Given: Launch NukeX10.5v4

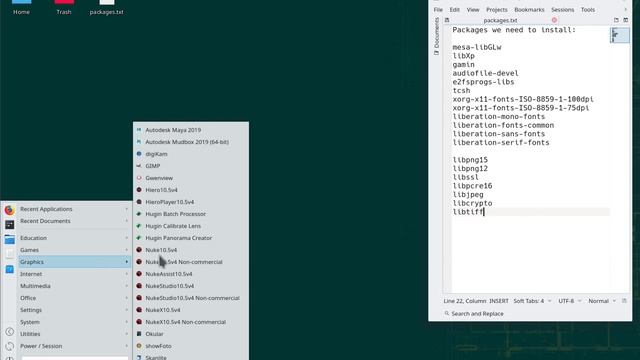Looking at the screenshot, I should pyautogui.click(x=191, y=310).
